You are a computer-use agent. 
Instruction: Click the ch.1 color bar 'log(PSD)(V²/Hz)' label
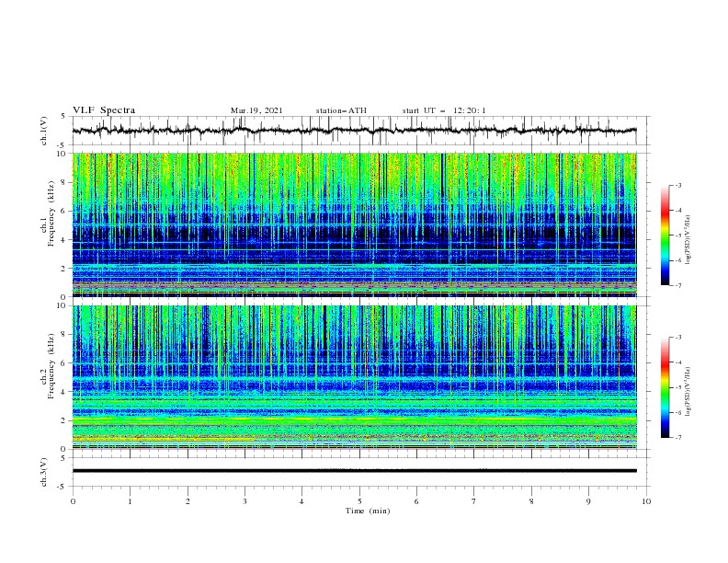coord(688,239)
